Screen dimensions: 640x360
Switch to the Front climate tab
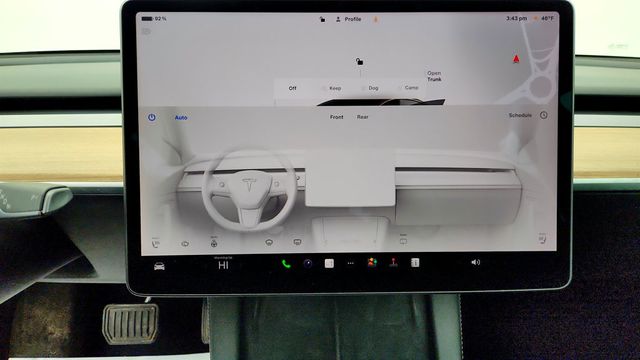[336, 117]
